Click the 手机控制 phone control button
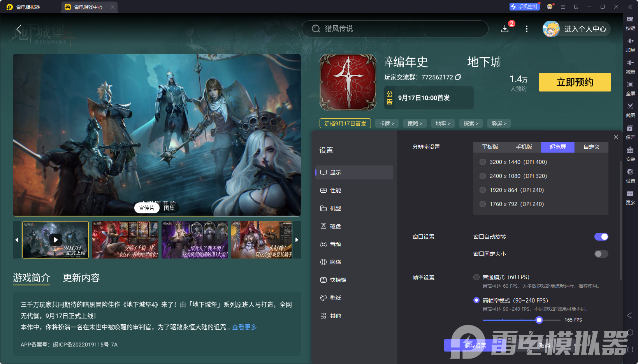Image resolution: width=638 pixels, height=364 pixels. point(524,7)
